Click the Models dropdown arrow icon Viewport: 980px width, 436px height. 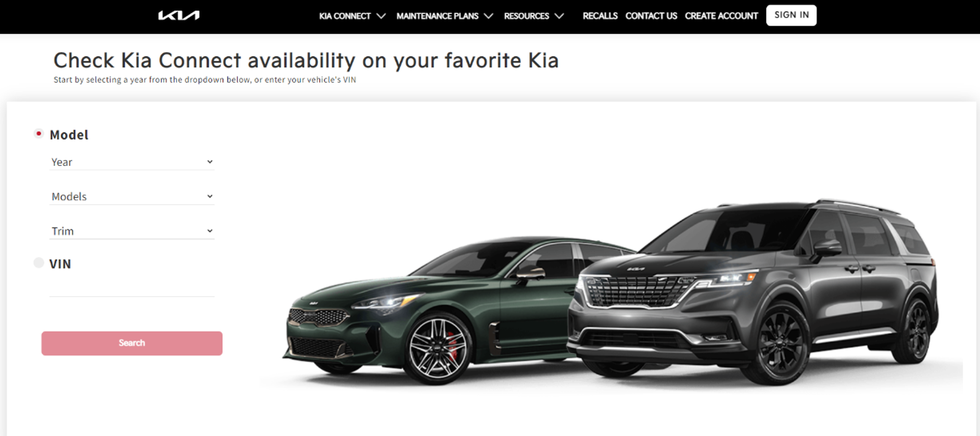point(210,196)
